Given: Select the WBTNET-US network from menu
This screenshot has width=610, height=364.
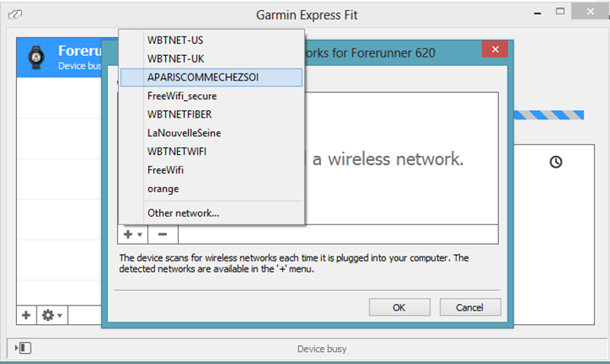Looking at the screenshot, I should click(211, 40).
